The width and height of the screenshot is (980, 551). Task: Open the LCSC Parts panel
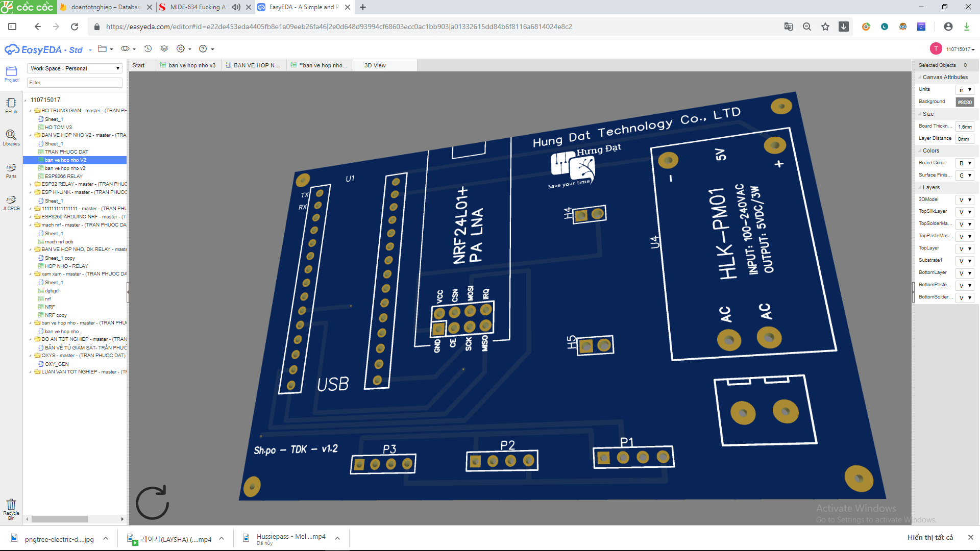[11, 170]
